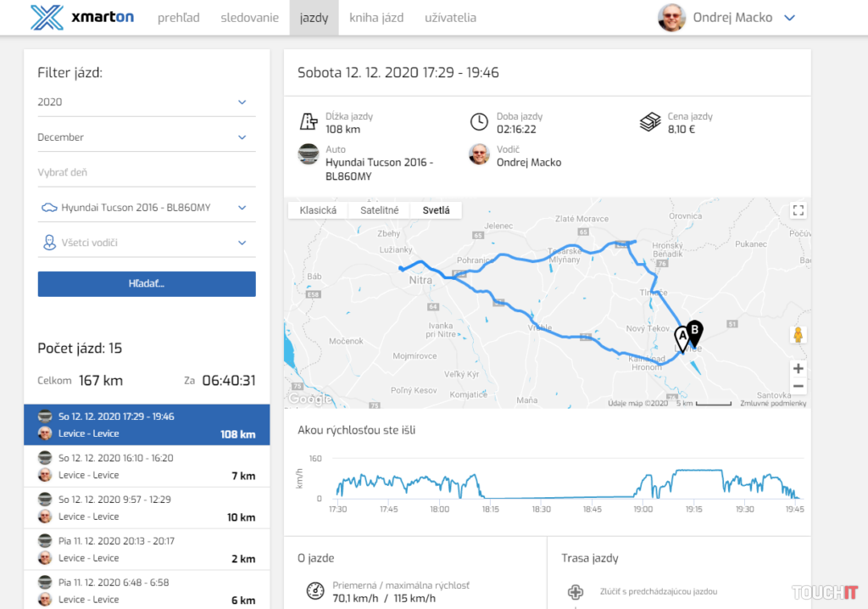Expand the Ondrej Macko user menu
Image resolution: width=868 pixels, height=609 pixels.
click(x=790, y=18)
